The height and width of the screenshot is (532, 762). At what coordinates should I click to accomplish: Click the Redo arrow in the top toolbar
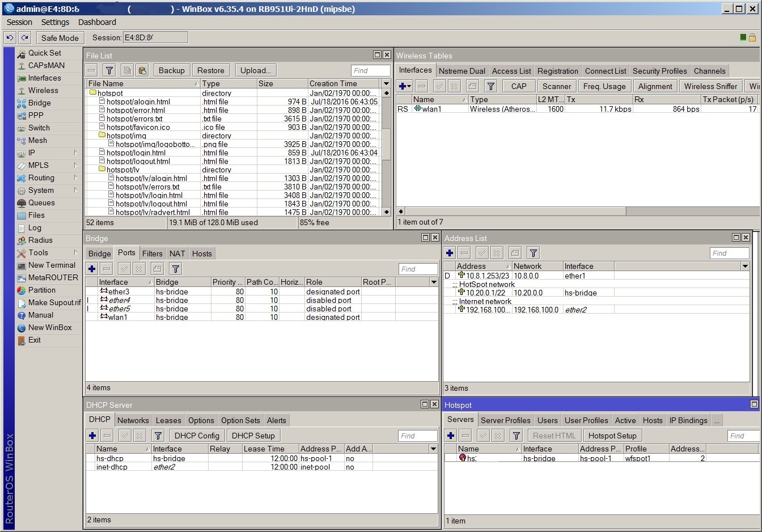click(x=24, y=37)
